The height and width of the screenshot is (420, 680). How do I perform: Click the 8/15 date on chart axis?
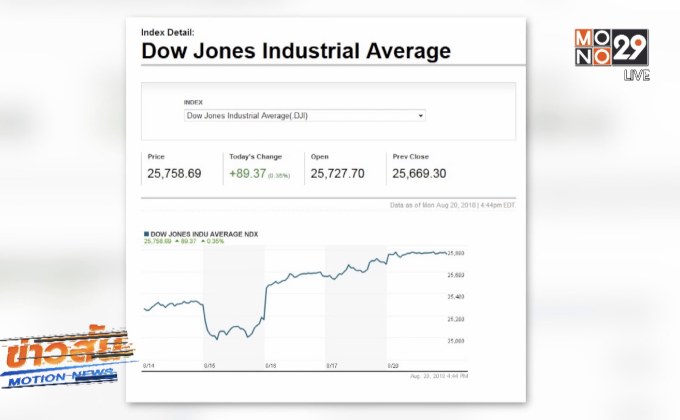(x=210, y=365)
